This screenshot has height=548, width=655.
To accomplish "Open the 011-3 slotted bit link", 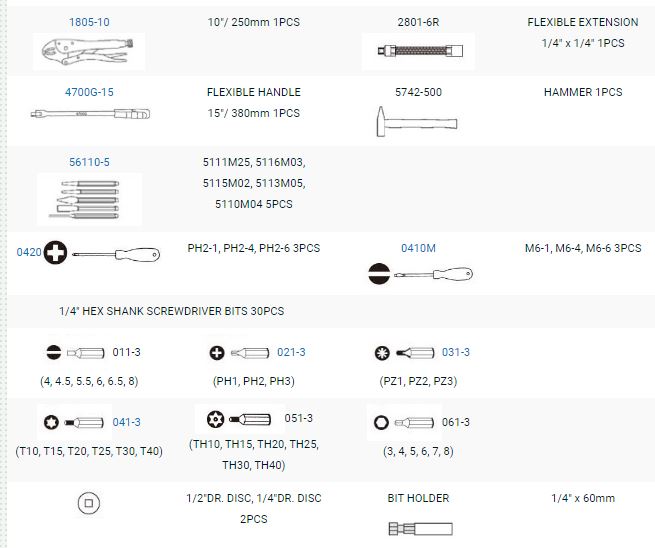I will point(127,352).
